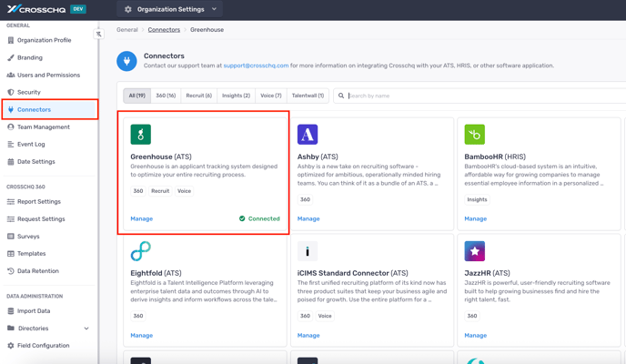Screen dimensions: 626x364
Task: Click the Greenhouse (ATS) card title
Action: [x=161, y=157]
